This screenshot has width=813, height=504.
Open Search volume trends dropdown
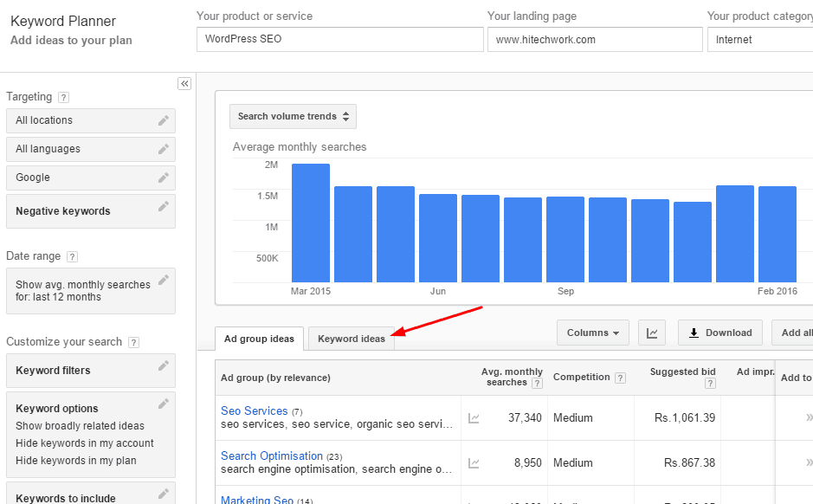pos(293,117)
